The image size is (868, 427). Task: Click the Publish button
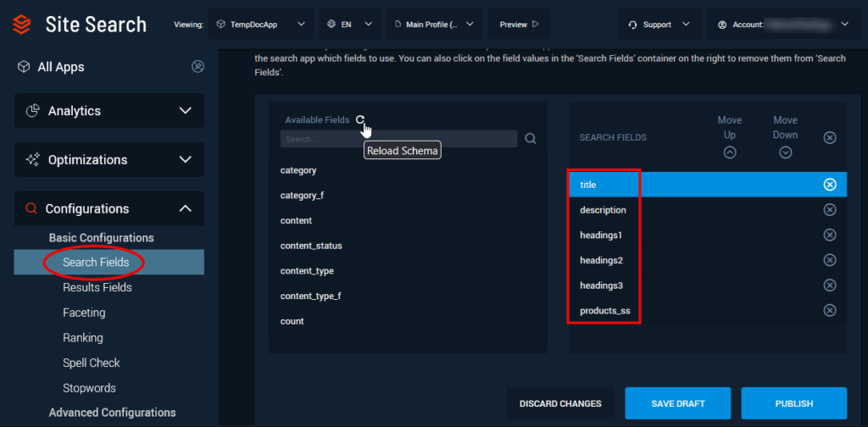coord(793,403)
